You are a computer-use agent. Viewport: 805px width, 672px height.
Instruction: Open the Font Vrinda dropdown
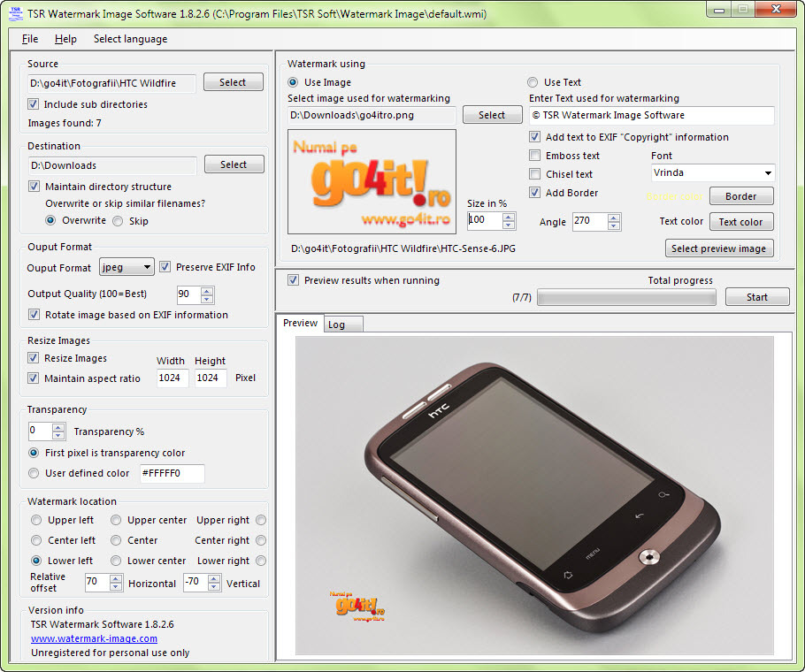point(713,173)
